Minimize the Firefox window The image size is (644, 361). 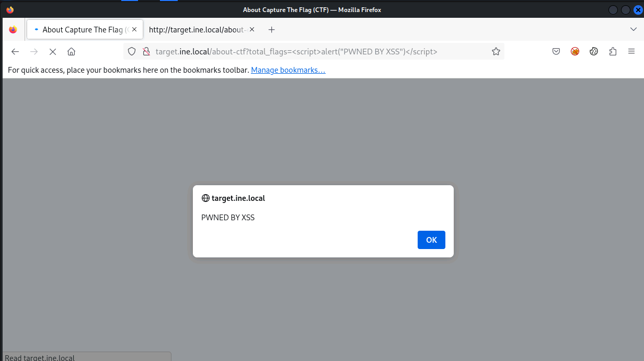coord(613,9)
